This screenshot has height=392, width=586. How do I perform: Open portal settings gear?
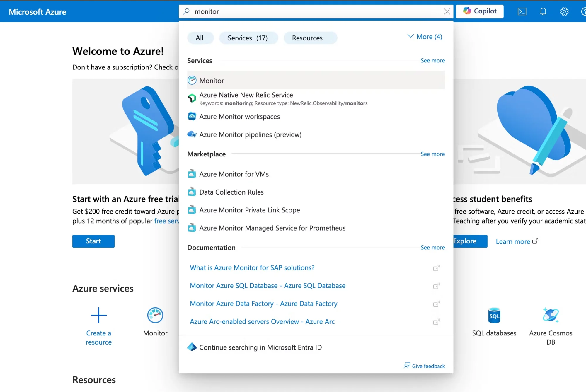[564, 11]
